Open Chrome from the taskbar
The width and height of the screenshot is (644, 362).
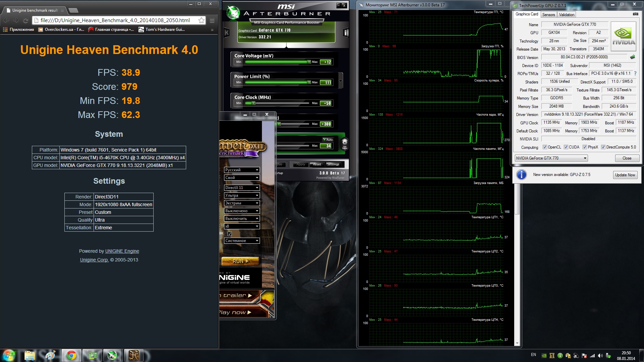click(71, 355)
